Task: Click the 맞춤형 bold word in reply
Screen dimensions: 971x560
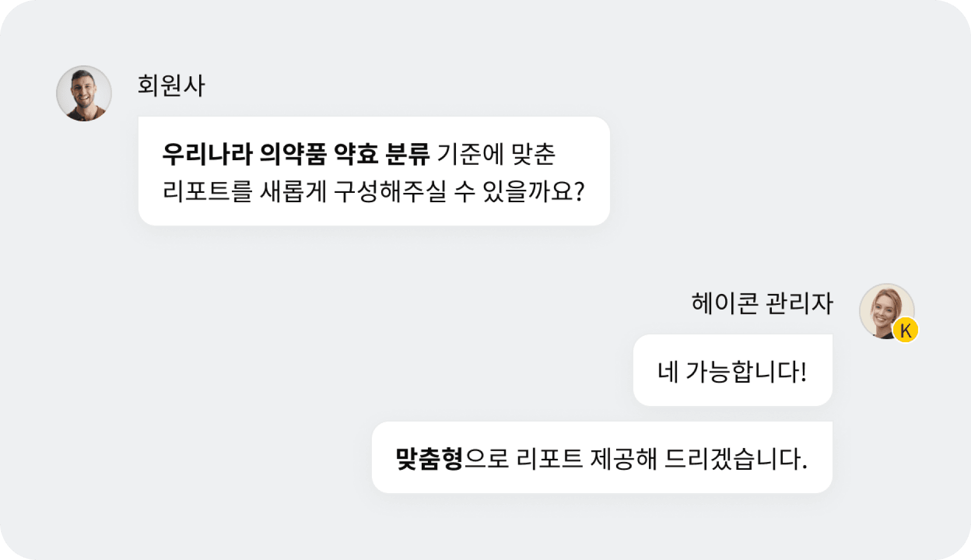Action: pyautogui.click(x=429, y=458)
